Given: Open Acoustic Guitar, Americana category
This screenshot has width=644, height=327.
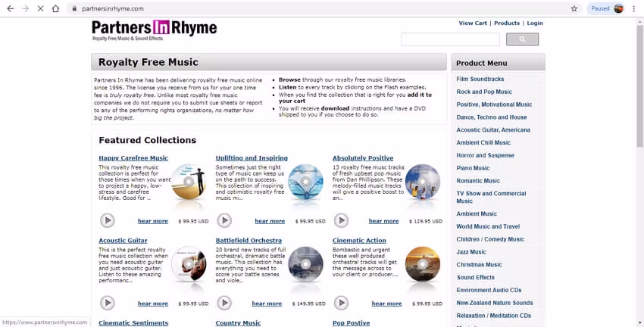Looking at the screenshot, I should tap(493, 129).
